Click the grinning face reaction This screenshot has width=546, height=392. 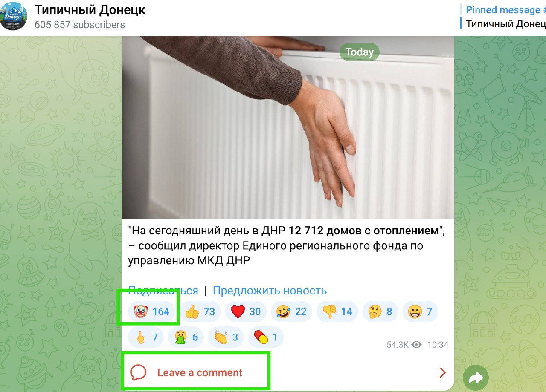pyautogui.click(x=420, y=312)
